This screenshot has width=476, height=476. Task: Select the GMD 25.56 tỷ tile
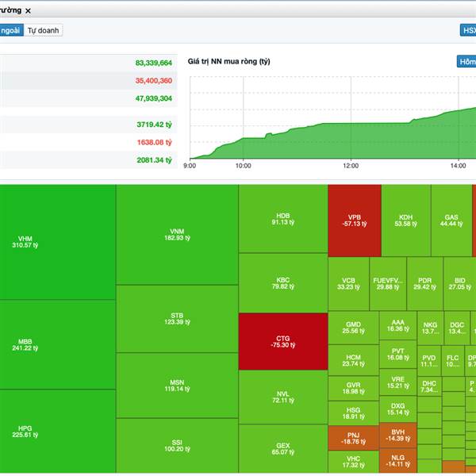click(x=353, y=328)
